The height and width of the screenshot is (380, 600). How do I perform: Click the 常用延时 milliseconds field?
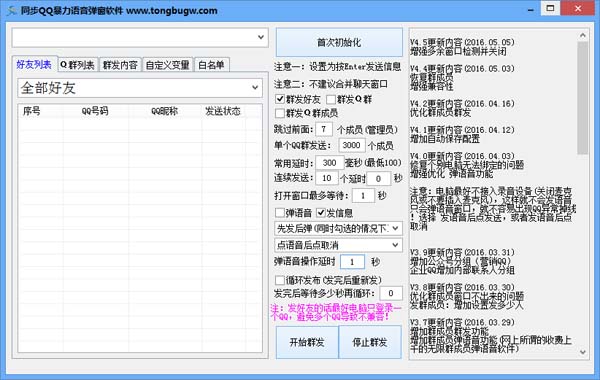329,163
